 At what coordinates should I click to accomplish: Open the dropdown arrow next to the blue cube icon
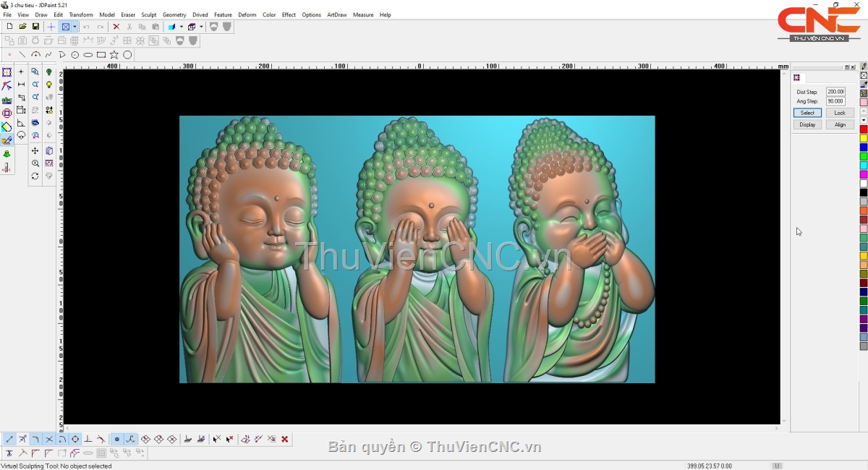click(181, 27)
